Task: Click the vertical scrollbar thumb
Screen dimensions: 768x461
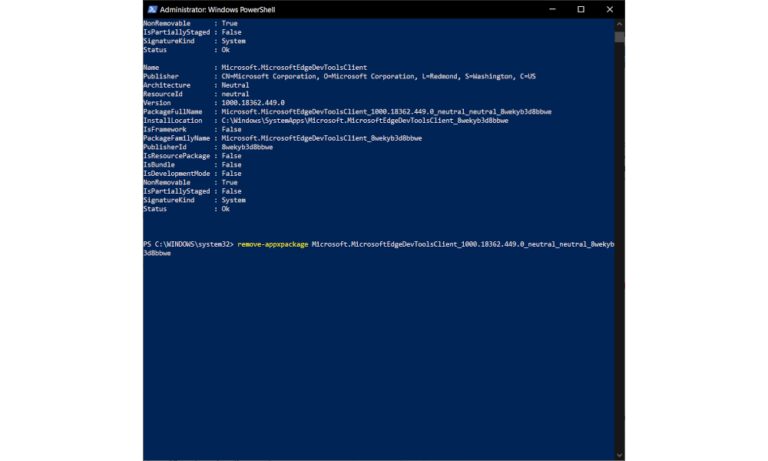Action: [620, 37]
